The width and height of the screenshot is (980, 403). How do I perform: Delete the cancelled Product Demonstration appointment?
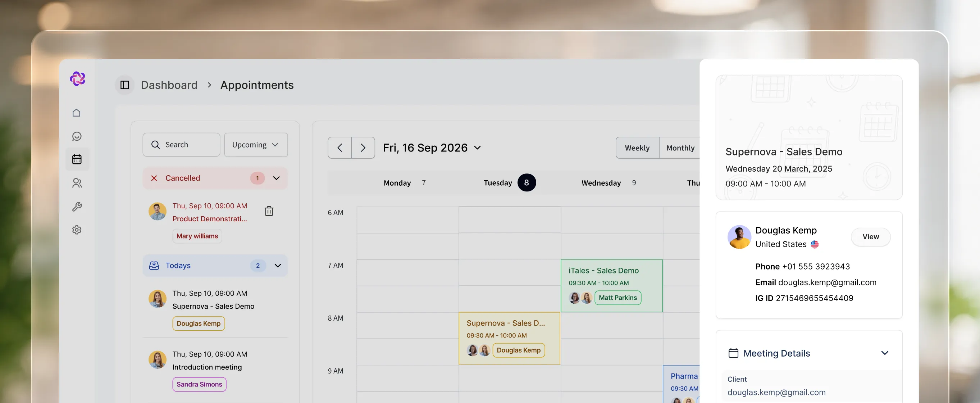click(269, 211)
